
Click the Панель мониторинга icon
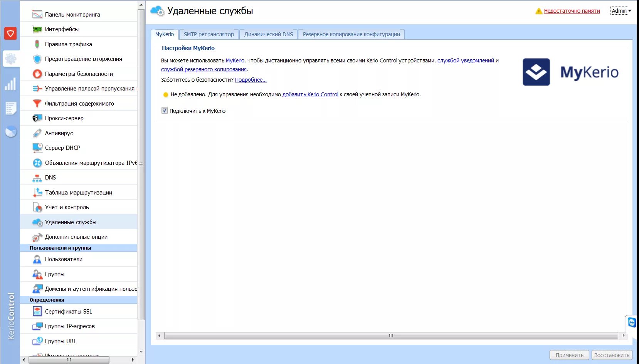[x=37, y=15]
